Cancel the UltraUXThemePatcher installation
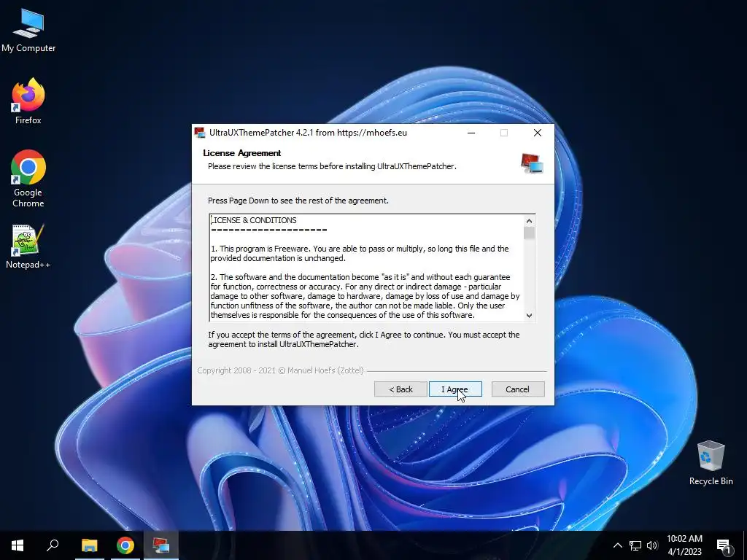 click(x=518, y=389)
